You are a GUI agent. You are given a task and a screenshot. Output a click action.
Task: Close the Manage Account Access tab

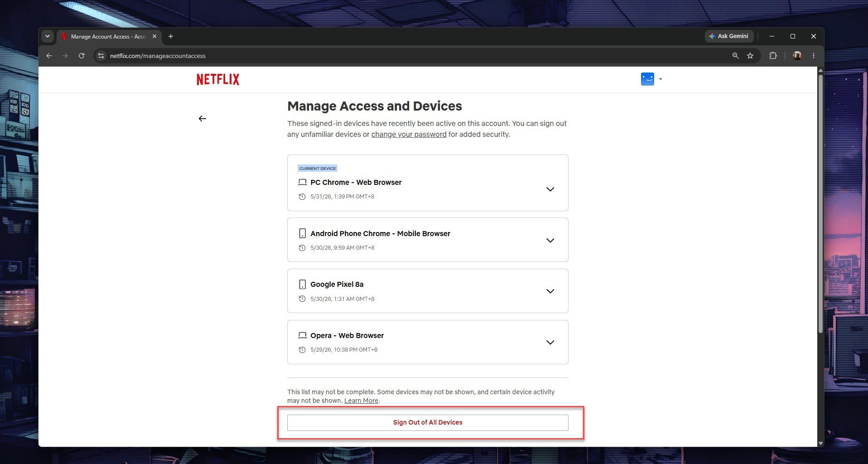(x=154, y=36)
